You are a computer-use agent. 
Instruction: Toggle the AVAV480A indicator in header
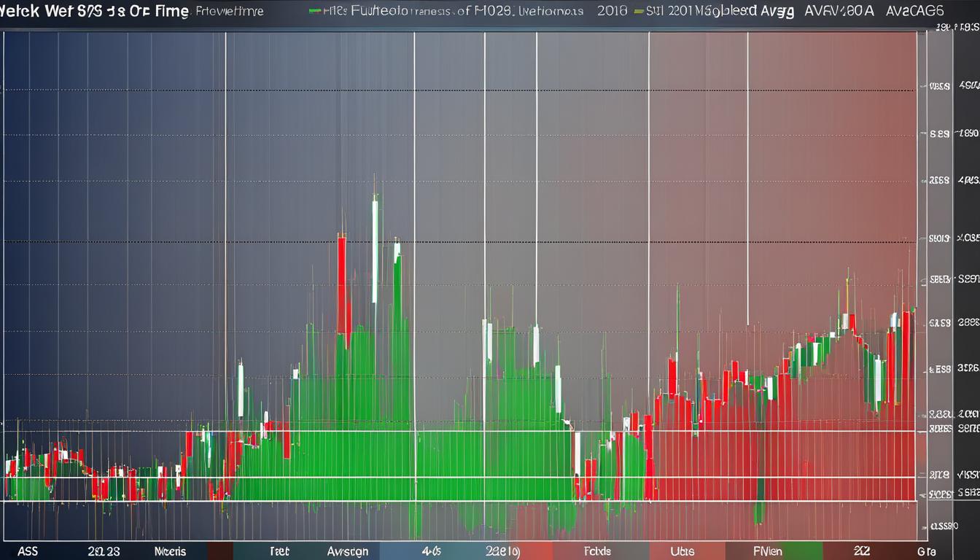(x=839, y=11)
